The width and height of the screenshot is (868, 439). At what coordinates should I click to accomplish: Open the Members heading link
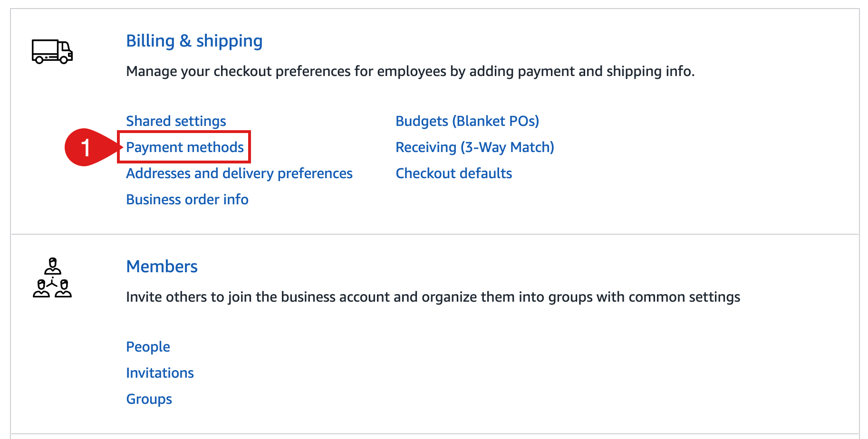point(162,267)
